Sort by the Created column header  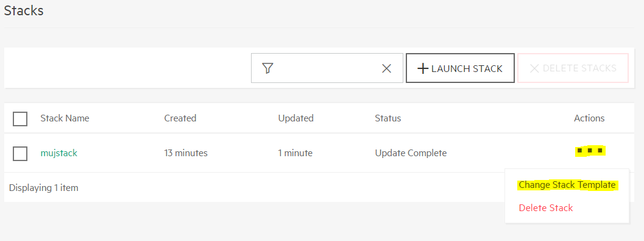(180, 118)
